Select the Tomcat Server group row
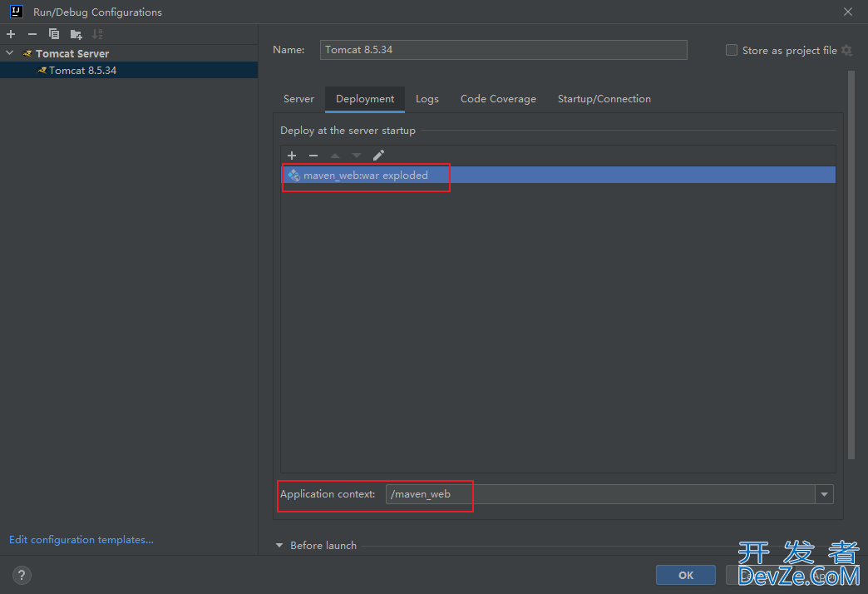The height and width of the screenshot is (594, 868). coord(129,54)
